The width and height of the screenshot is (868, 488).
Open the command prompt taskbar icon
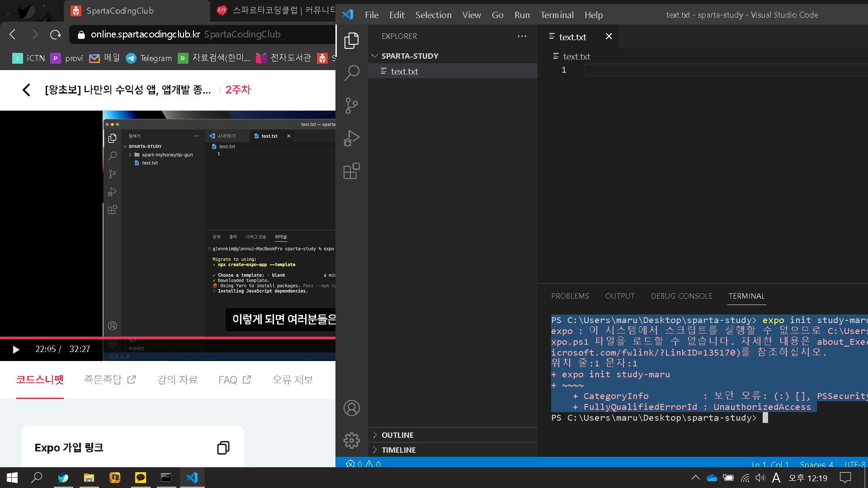166,478
